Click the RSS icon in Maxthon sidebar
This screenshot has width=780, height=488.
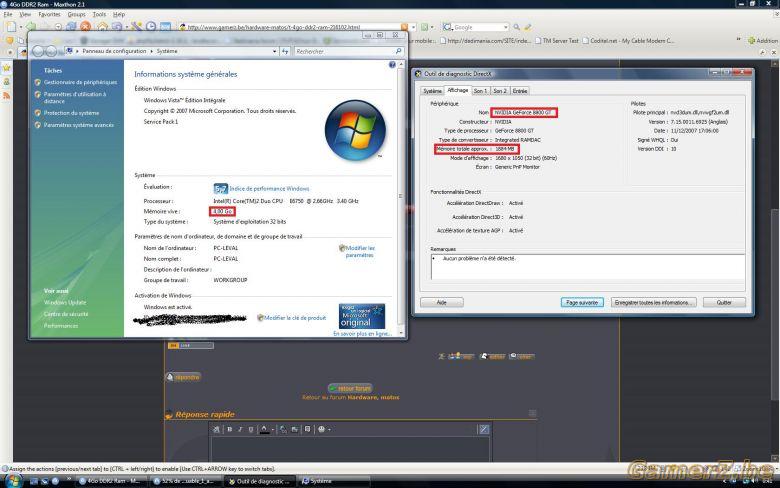[x=6, y=95]
